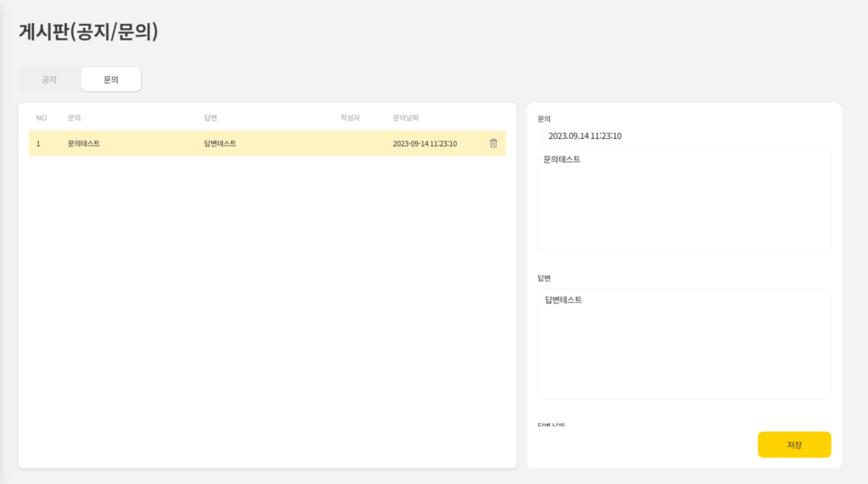Viewport: 868px width, 484px height.
Task: Delete the 문의테스트 row with trash icon
Action: click(493, 143)
